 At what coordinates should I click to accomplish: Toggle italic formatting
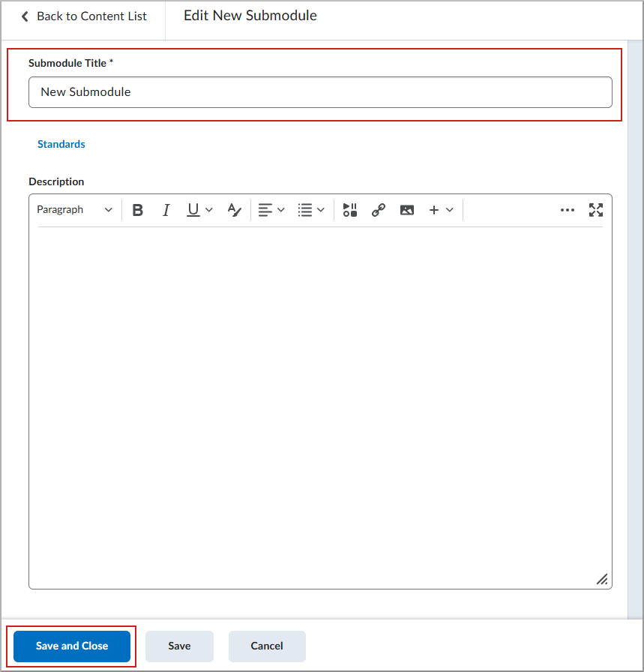click(x=166, y=210)
